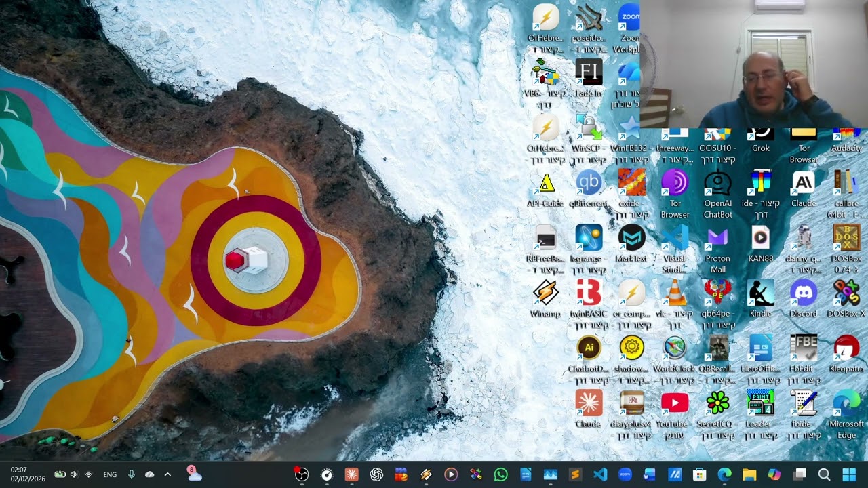This screenshot has height=488, width=868.
Task: Launch the WorldClock shortcut
Action: [x=675, y=348]
